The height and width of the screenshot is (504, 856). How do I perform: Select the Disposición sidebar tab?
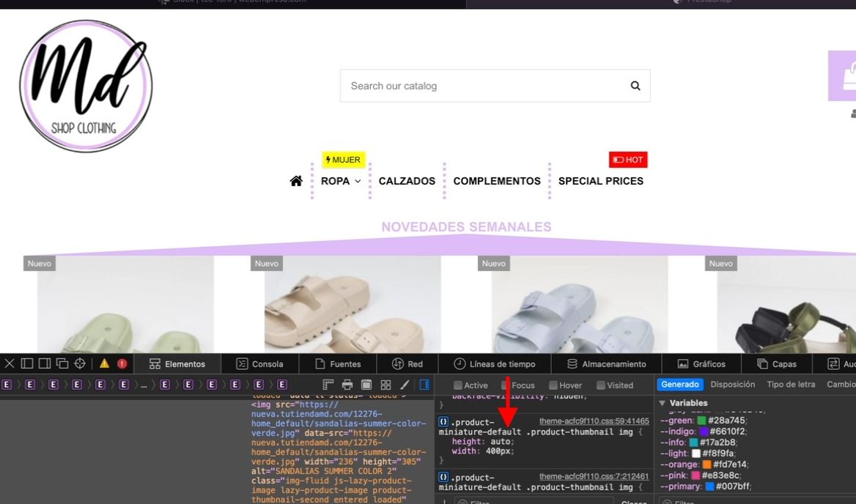tap(733, 385)
